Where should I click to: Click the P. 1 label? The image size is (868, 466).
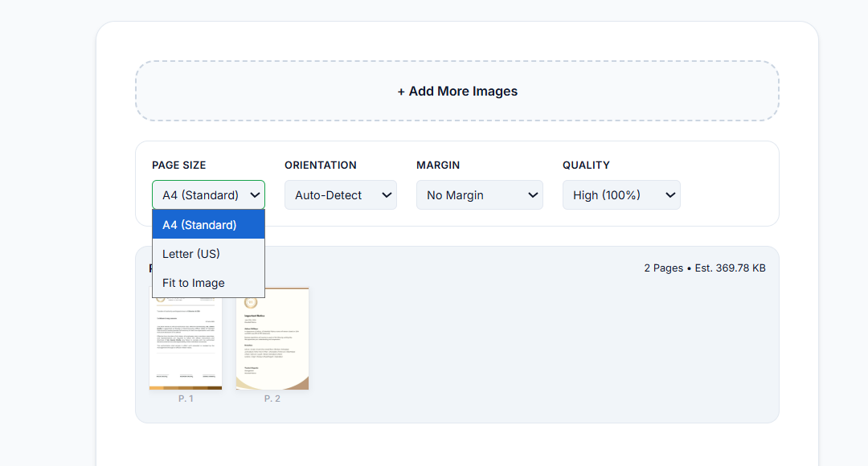(186, 399)
